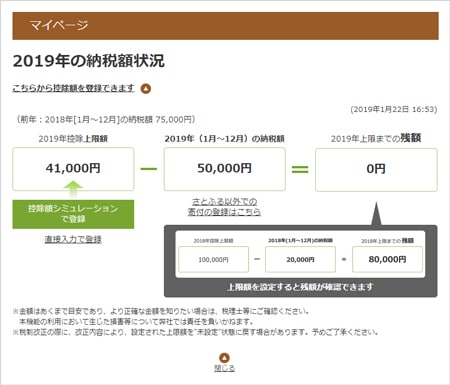The height and width of the screenshot is (385, 450).
Task: Click the こちらから控除額を登録できます link
Action: point(73,88)
